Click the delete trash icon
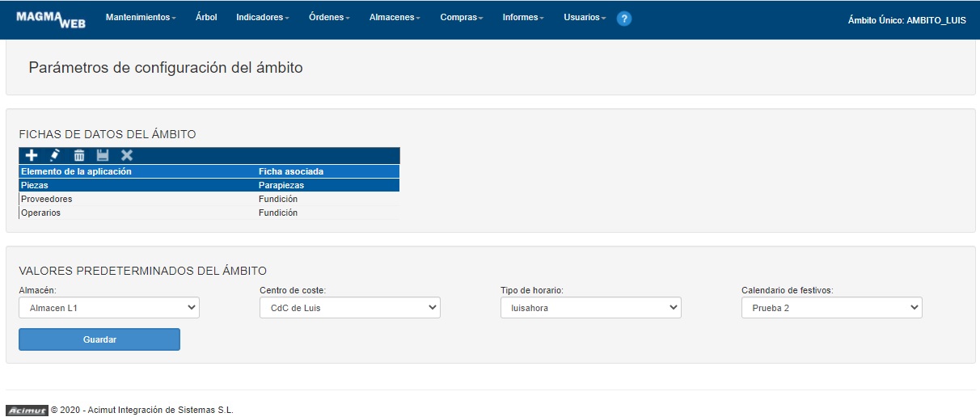The image size is (980, 417). click(x=79, y=155)
